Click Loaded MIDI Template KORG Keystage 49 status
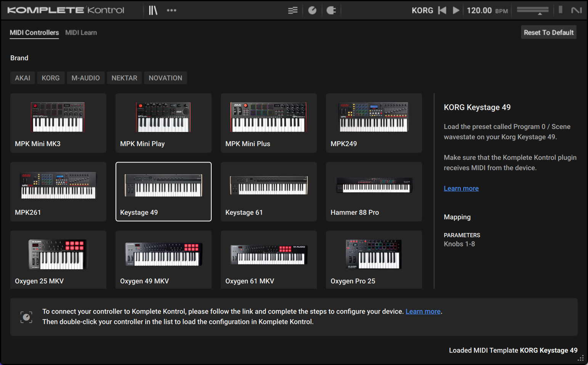This screenshot has height=365, width=588. point(513,351)
